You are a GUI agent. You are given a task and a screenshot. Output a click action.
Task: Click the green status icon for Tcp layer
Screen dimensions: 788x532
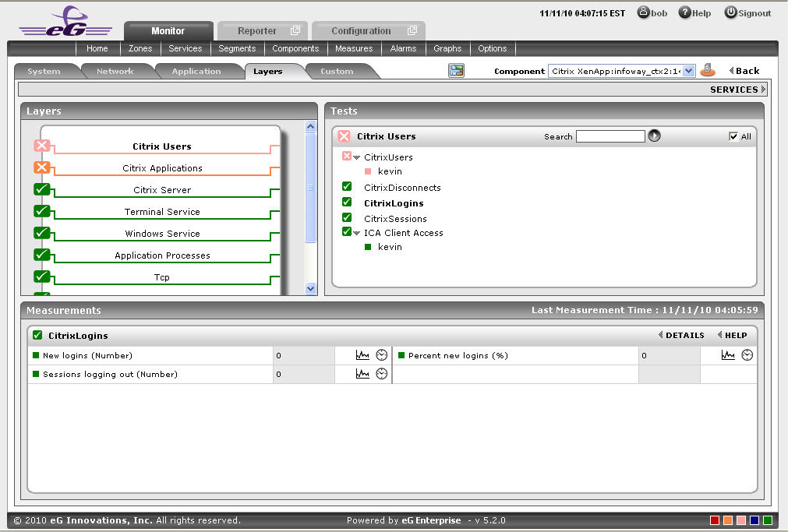tap(42, 277)
